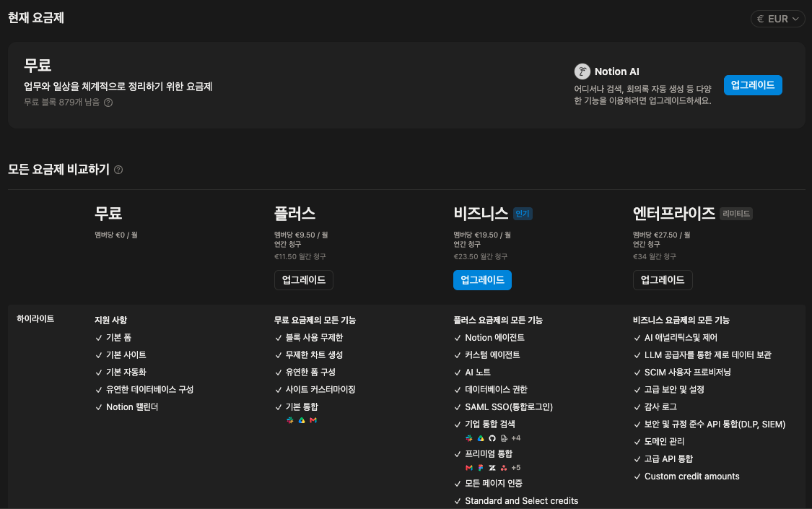
Task: Click Google Drive icon under 기업 통합 검색
Action: tap(481, 438)
